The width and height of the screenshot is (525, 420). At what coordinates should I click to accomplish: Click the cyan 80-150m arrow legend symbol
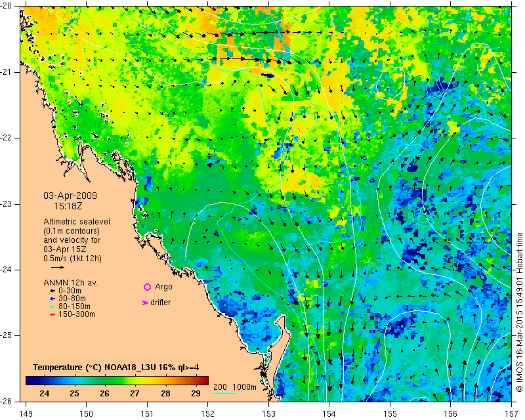click(x=52, y=306)
